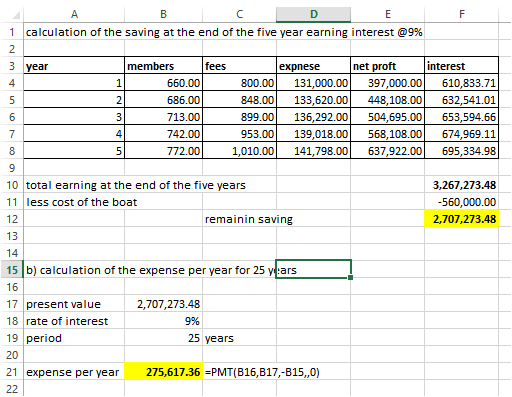Click the period value cell 25
The width and height of the screenshot is (512, 397).
pyautogui.click(x=163, y=338)
